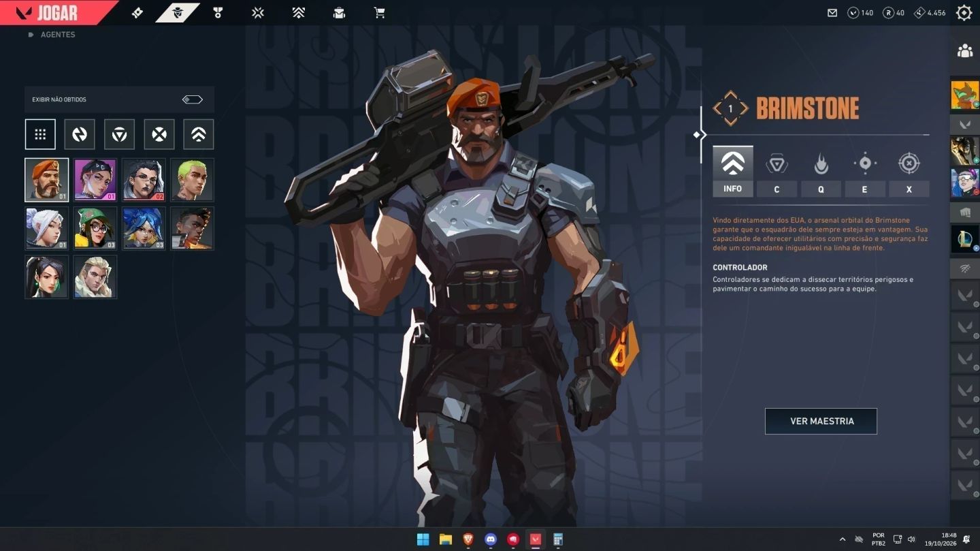Select the blond-haired agent portrait in bottom row

95,277
